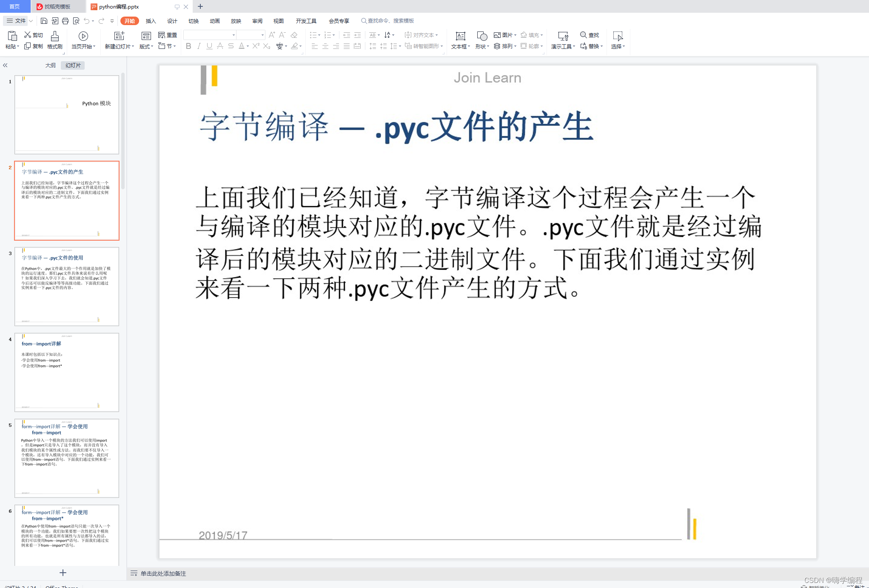Screen dimensions: 869x588
Task: Open the Layout (版式) dropdown
Action: pyautogui.click(x=146, y=46)
